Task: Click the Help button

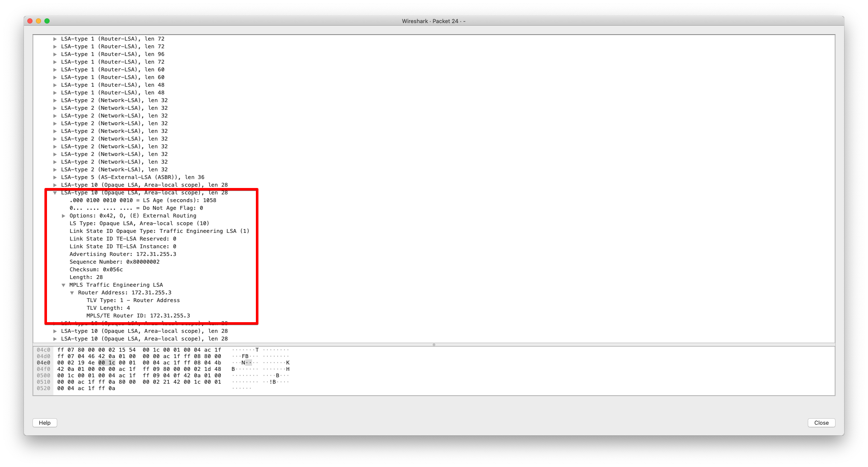Action: 45,423
